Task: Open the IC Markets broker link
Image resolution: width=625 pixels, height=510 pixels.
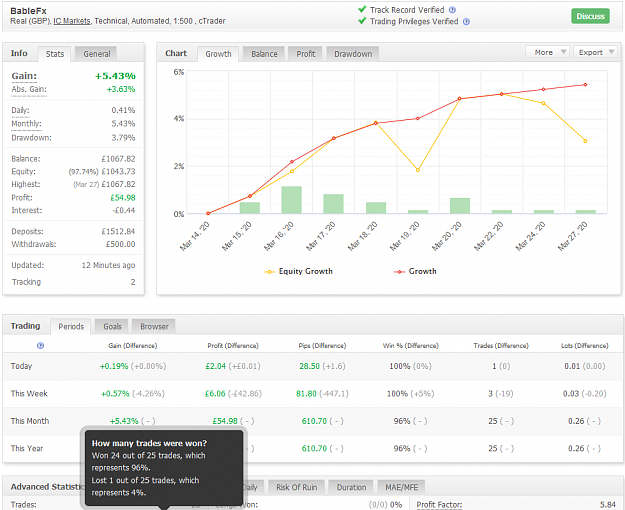Action: coord(72,21)
